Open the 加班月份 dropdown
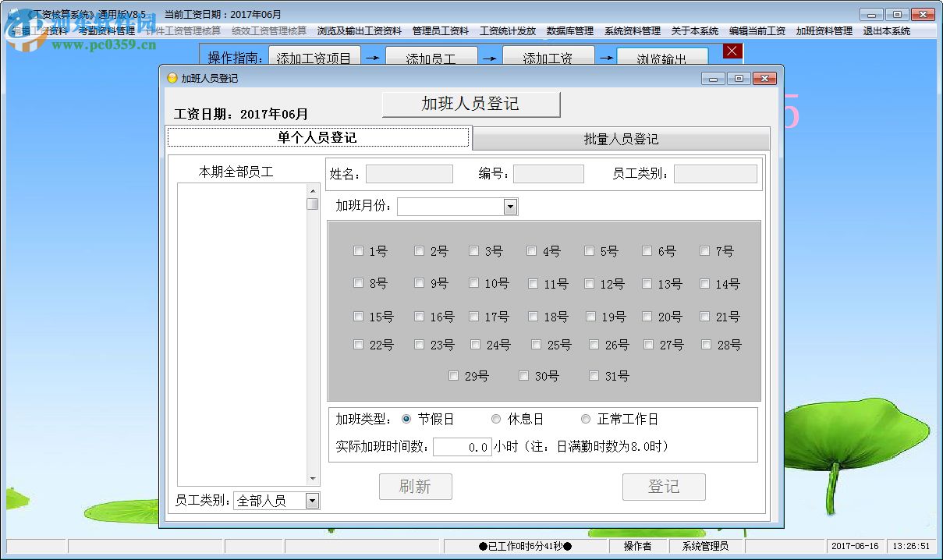The image size is (943, 560). pos(512,207)
